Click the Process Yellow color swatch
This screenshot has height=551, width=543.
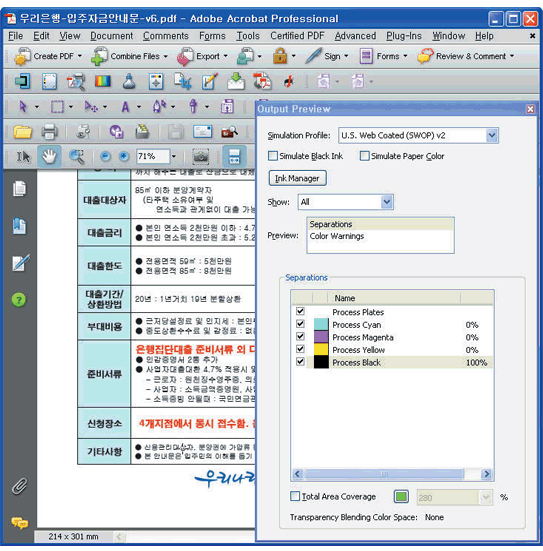tap(321, 349)
